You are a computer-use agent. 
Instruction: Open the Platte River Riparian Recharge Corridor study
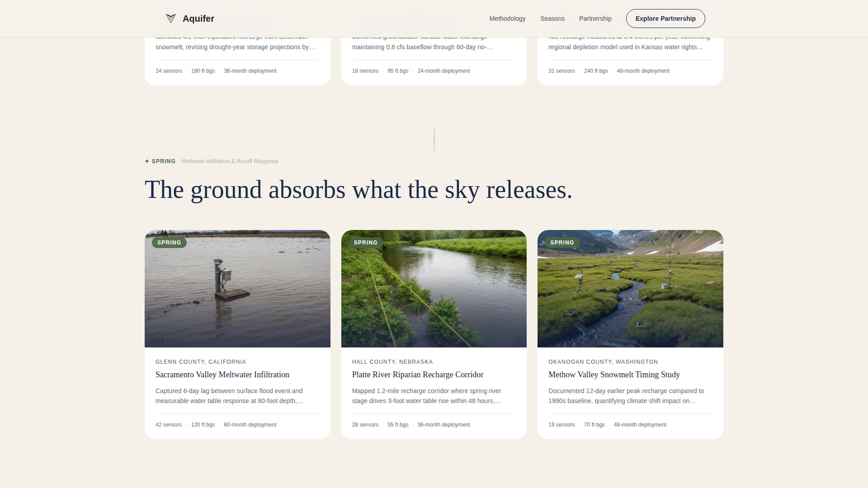(x=417, y=374)
